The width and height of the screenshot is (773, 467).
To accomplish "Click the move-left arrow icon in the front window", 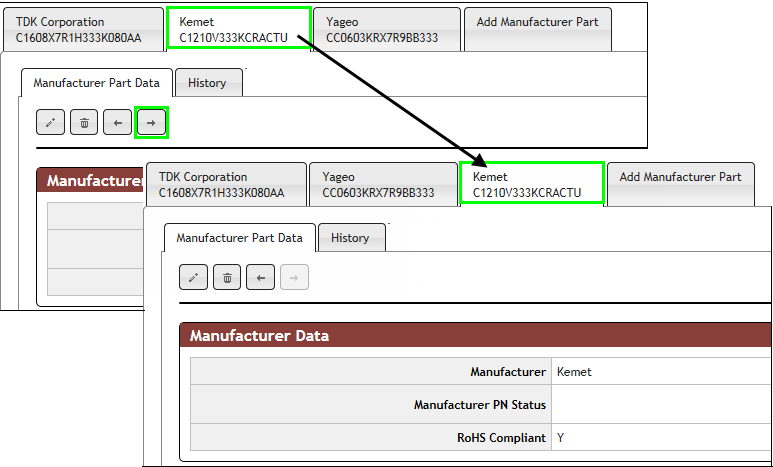I will click(260, 277).
